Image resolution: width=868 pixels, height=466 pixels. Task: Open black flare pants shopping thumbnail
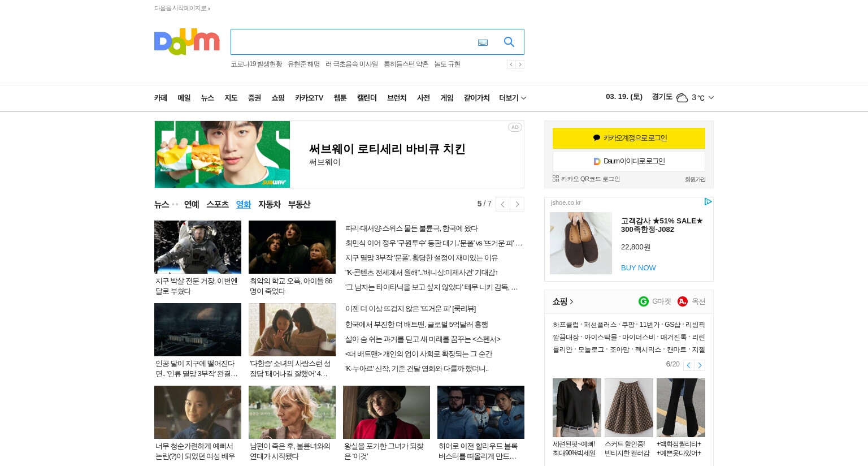[681, 408]
